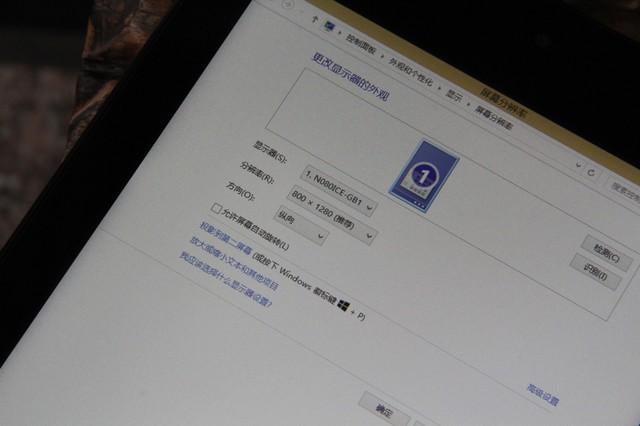The height and width of the screenshot is (426, 640).
Task: Open the 放大或缩小文本和其他项目 link
Action: (233, 263)
